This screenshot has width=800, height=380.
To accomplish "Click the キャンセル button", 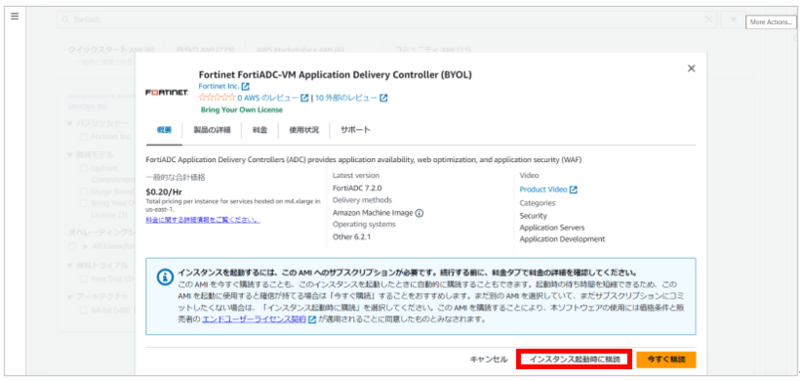I will tap(489, 359).
